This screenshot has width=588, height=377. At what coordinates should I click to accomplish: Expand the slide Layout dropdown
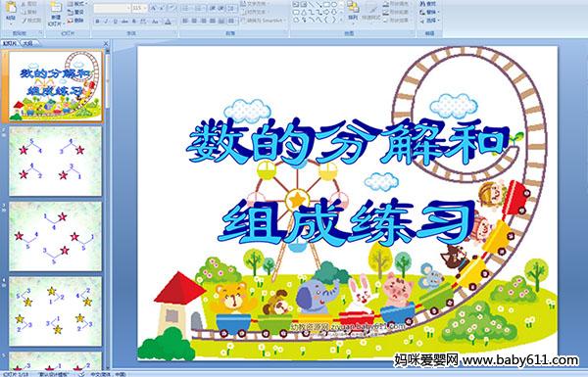pyautogui.click(x=76, y=4)
